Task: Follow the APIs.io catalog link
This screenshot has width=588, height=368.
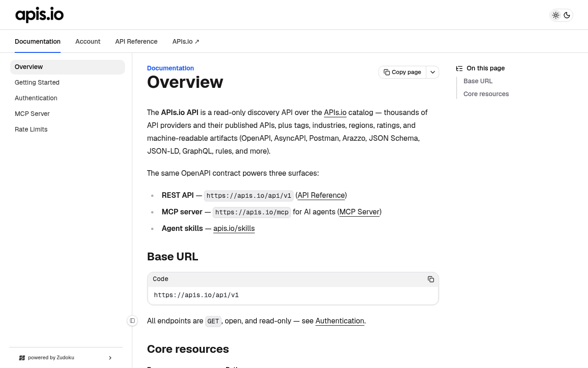Action: pos(335,112)
